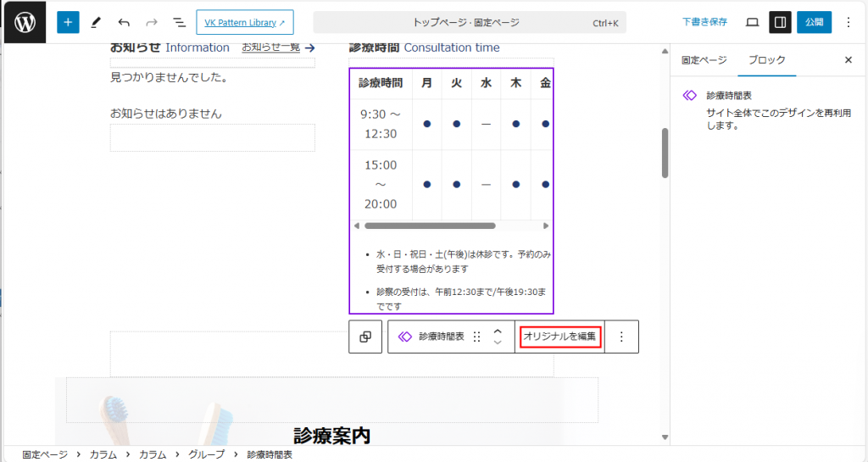Click the WordPress logo icon
The image size is (868, 462).
coord(25,22)
